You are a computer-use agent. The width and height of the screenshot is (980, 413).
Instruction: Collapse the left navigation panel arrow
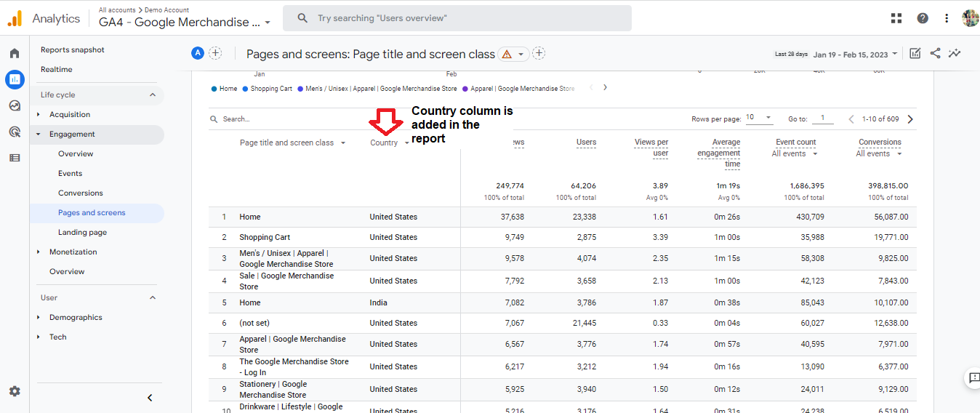(150, 398)
